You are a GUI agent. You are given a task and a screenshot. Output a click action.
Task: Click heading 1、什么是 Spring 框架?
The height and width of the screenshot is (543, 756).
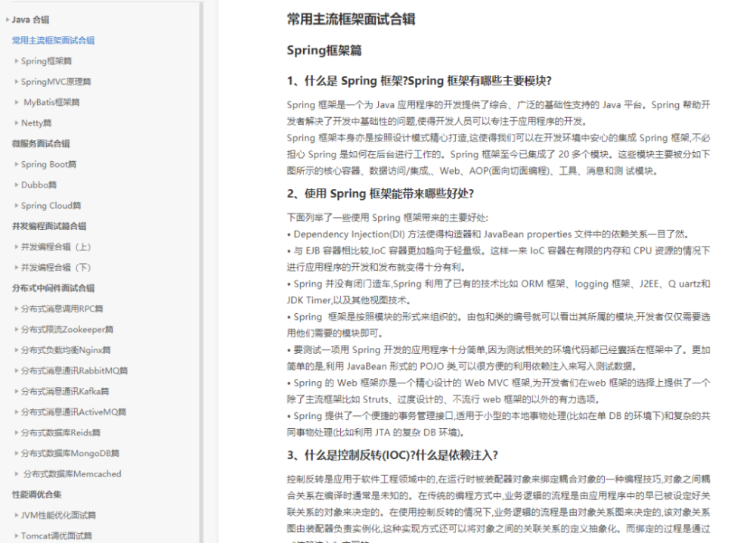coord(419,81)
